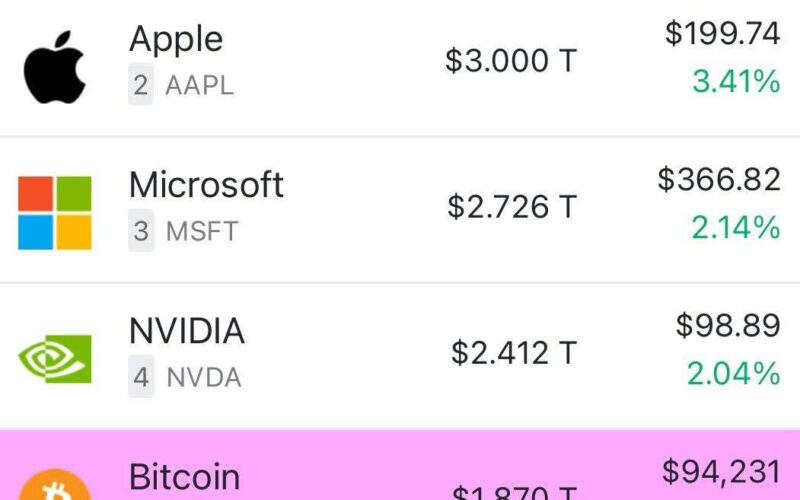This screenshot has width=800, height=500.
Task: Open the Apple company name link
Action: (176, 40)
